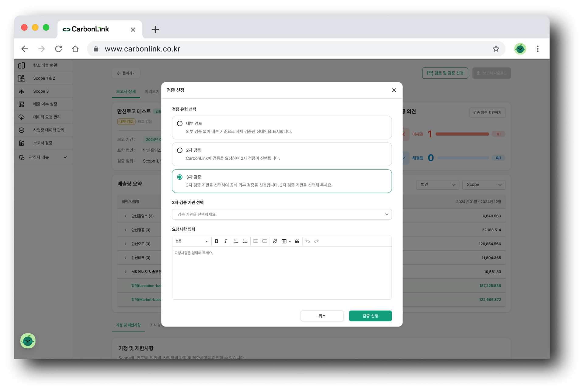Apply blockquote formatting in the editor
Image resolution: width=584 pixels, height=392 pixels.
point(297,241)
